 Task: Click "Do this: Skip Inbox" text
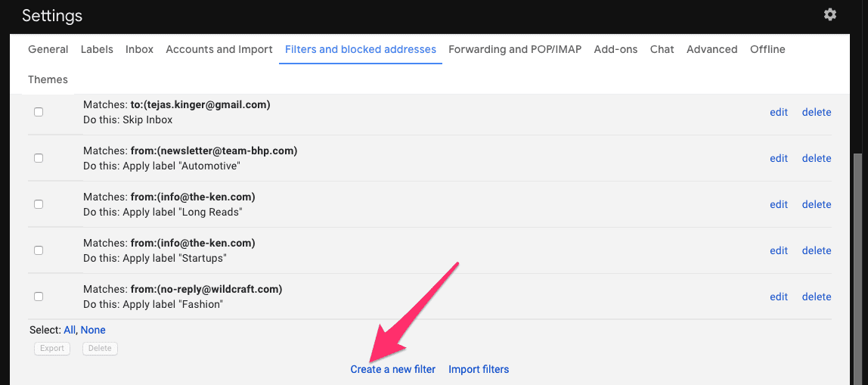(128, 120)
